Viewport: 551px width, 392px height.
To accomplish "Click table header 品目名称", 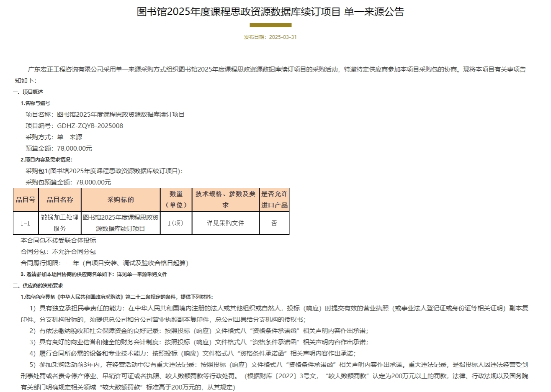I will [x=60, y=200].
